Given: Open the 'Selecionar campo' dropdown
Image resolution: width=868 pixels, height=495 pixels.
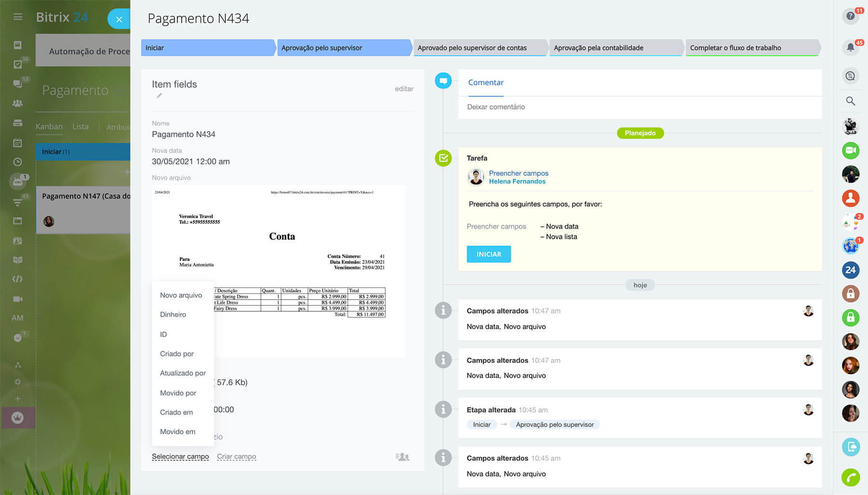Looking at the screenshot, I should click(x=180, y=456).
